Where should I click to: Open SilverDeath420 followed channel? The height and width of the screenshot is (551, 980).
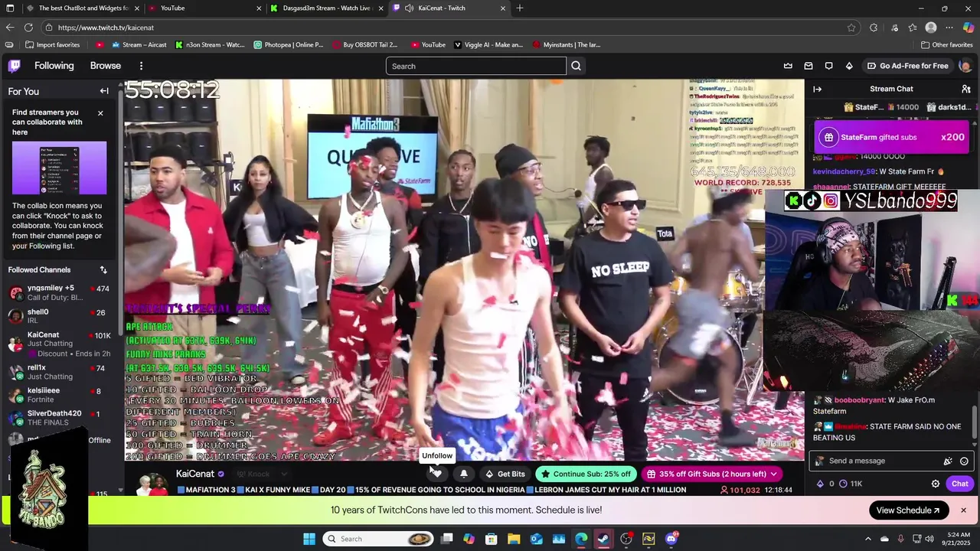pyautogui.click(x=59, y=418)
